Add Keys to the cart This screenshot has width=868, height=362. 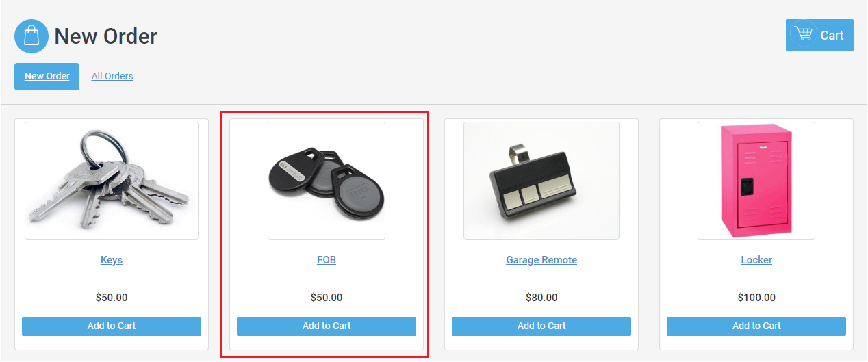(112, 326)
